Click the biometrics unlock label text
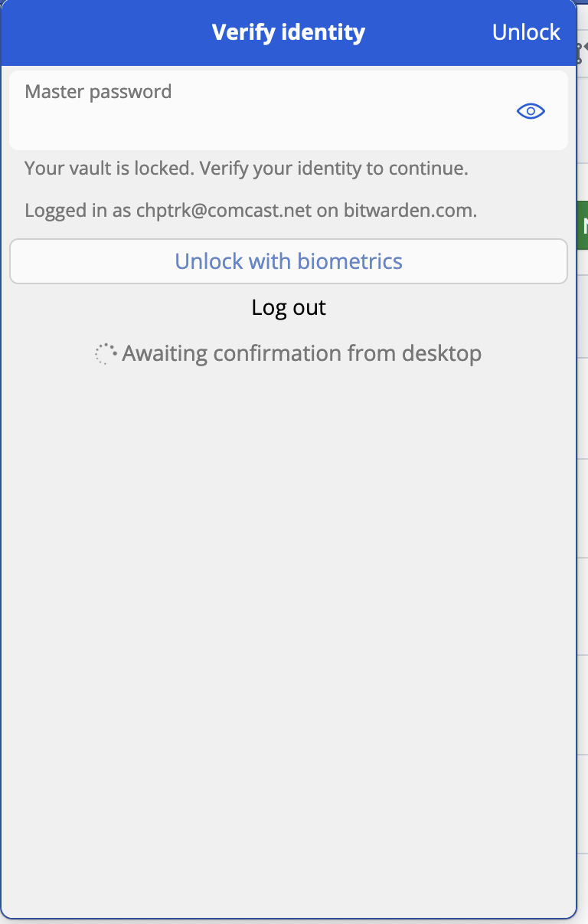588x924 pixels. coord(289,261)
